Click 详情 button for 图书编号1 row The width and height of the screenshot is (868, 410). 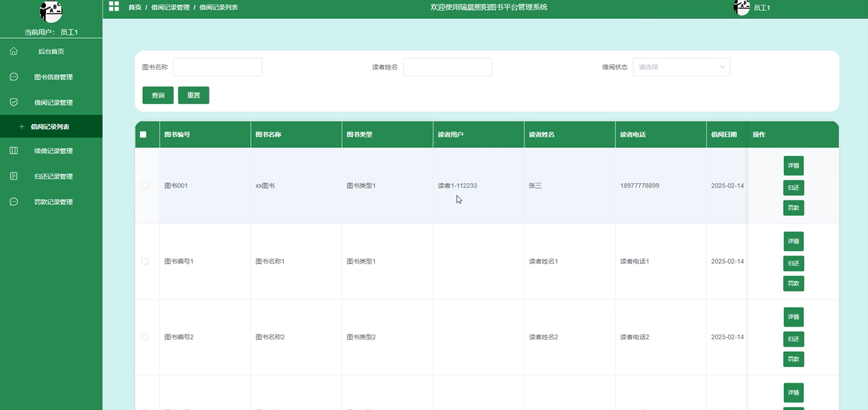793,242
